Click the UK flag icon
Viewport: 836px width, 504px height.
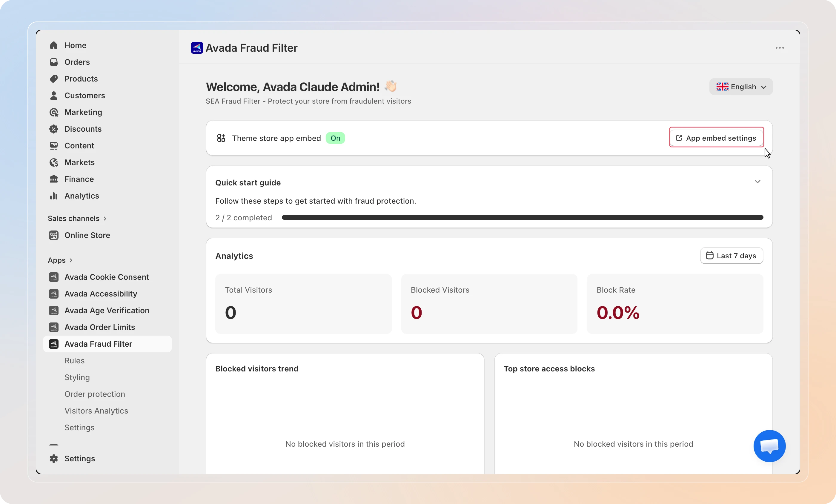point(722,87)
